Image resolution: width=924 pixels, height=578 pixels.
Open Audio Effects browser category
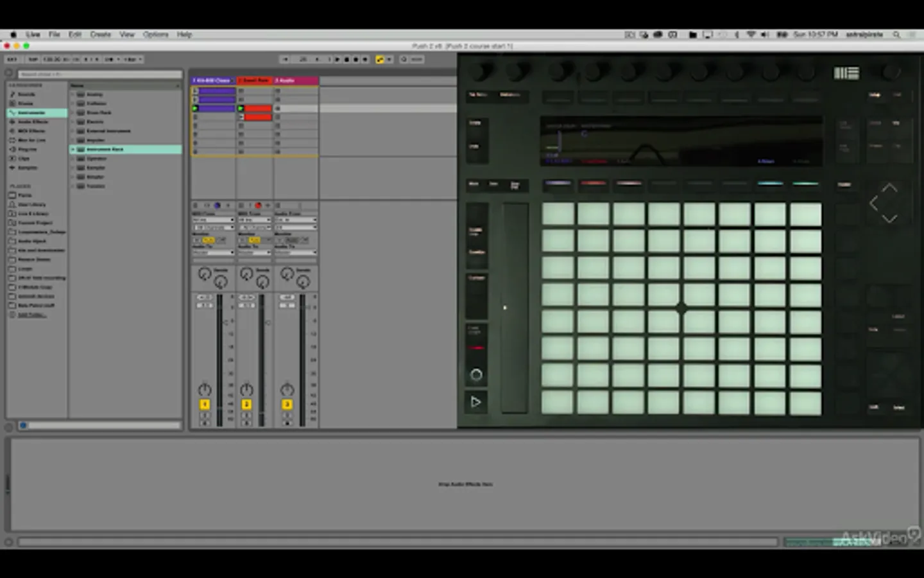coord(32,121)
